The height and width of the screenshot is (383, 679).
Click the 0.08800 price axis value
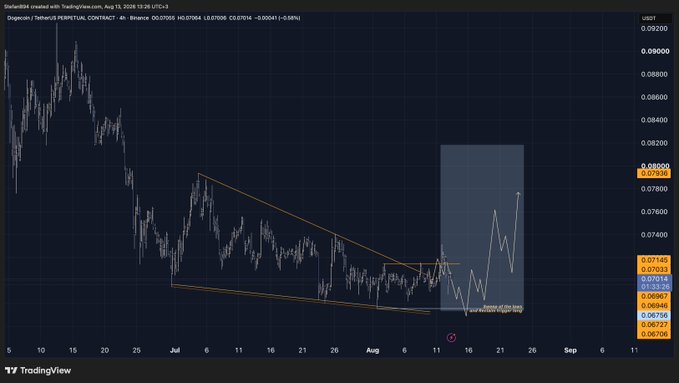(x=654, y=75)
